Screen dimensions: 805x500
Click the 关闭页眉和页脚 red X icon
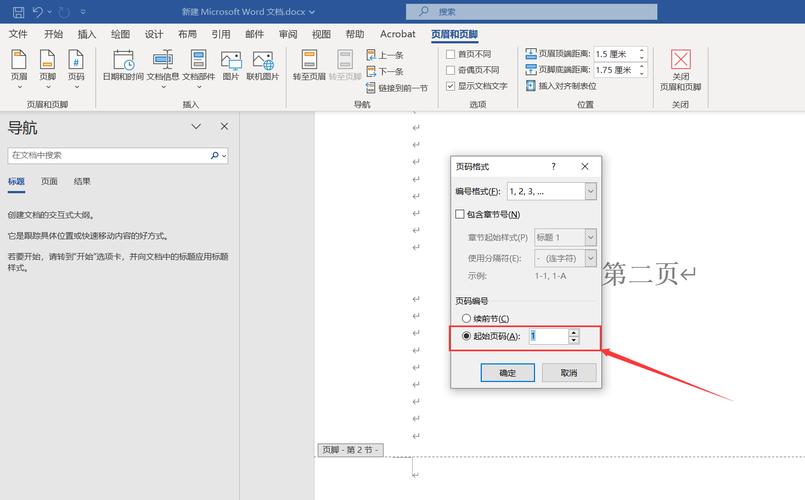[x=680, y=60]
